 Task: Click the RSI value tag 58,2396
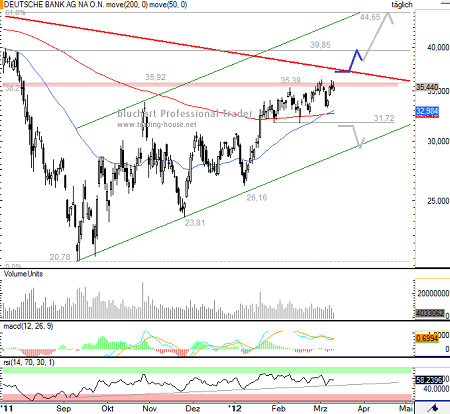coord(429,380)
